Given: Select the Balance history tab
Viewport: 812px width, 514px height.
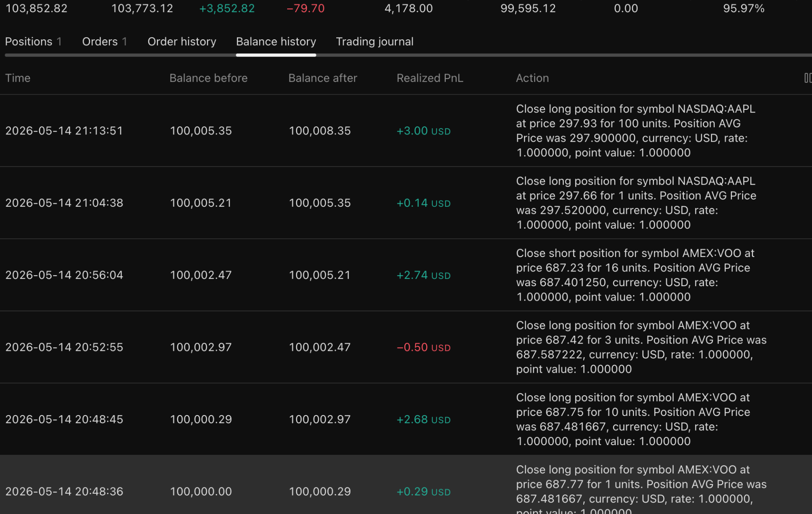Looking at the screenshot, I should (x=276, y=41).
